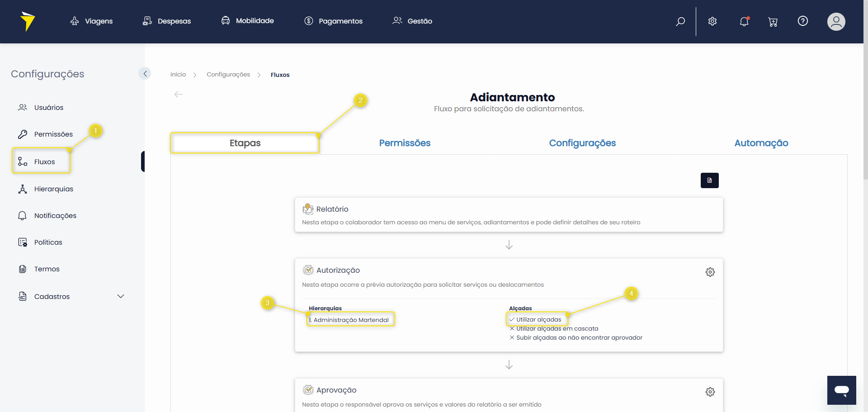Toggle Subir alçadas ao não encontrar aprovador
Screen dimensions: 868x412
coord(579,338)
